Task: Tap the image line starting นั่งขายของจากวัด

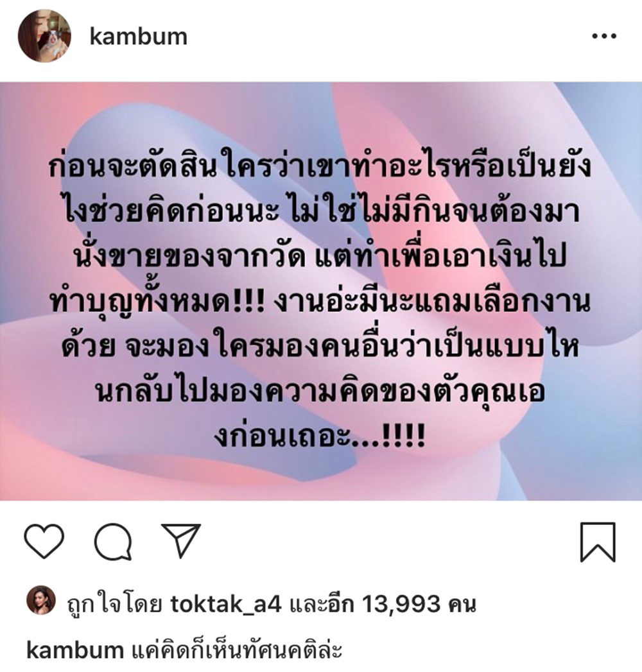Action: coord(320,255)
